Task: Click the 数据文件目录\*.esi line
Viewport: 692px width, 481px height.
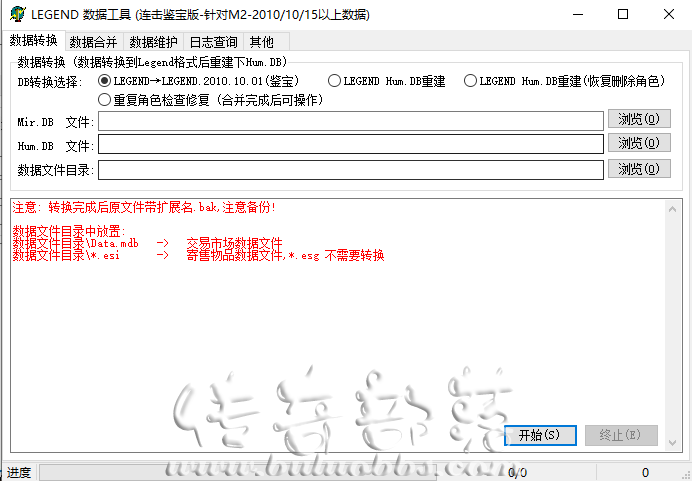Action: (199, 255)
